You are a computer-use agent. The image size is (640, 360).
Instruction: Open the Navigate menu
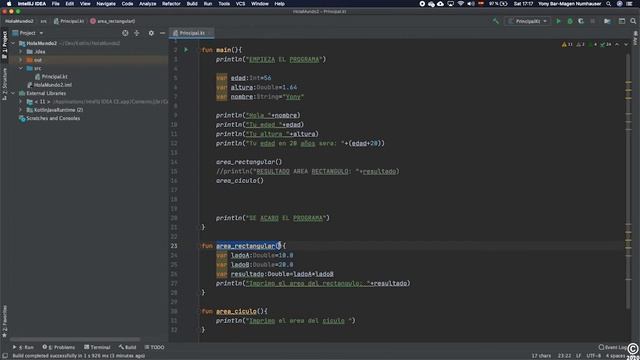coord(106,4)
